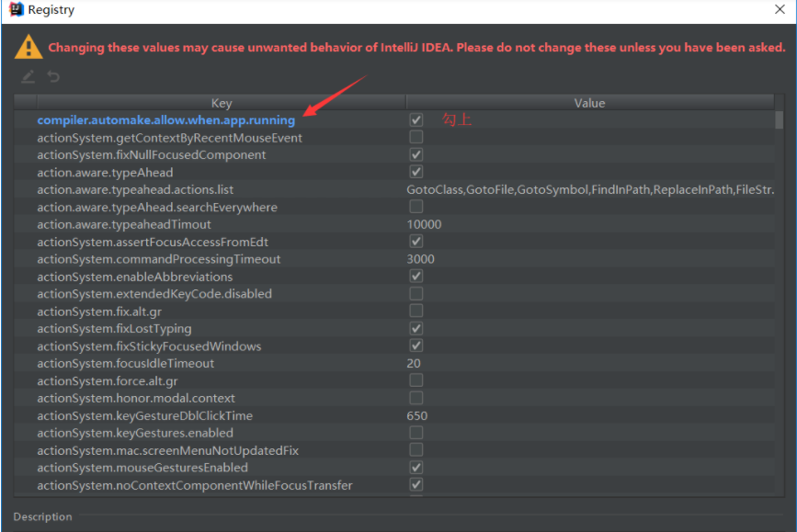
Task: Toggle actionSystem.noContextComponentWhileFocusTransfer checkbox
Action: point(416,485)
